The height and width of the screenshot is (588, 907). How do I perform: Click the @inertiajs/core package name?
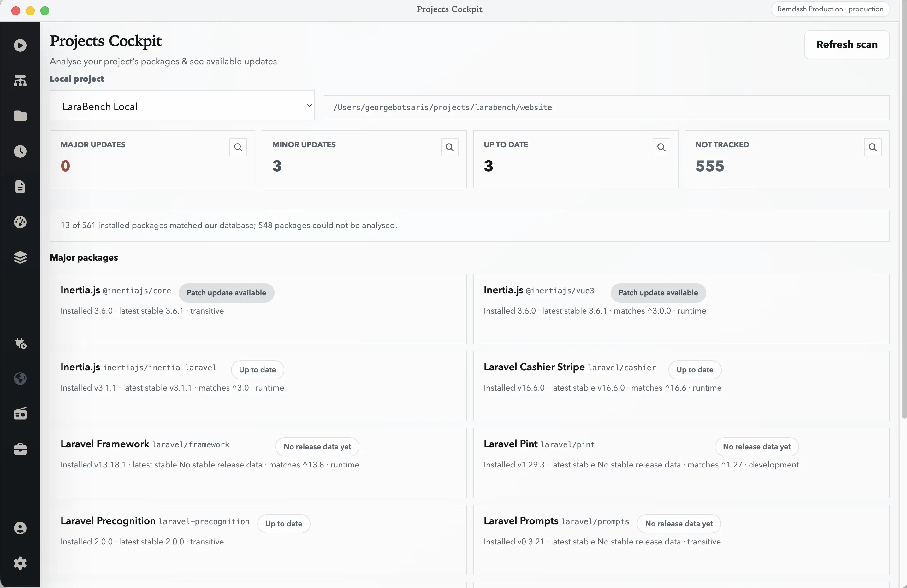[x=137, y=291]
